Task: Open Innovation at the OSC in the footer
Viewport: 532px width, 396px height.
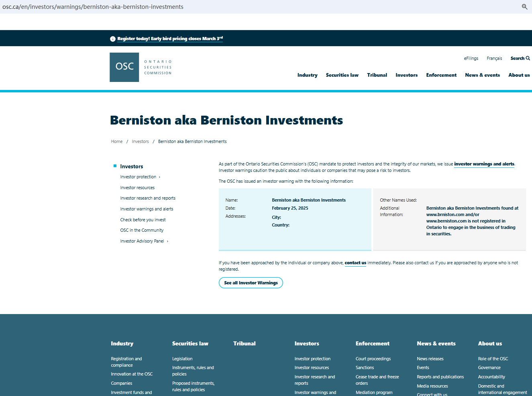Action: [x=132, y=374]
